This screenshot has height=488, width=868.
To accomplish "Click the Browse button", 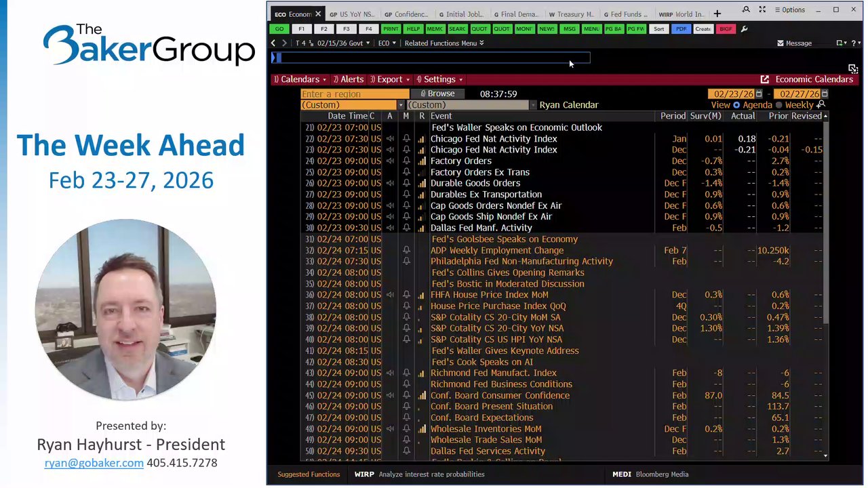I will 437,94.
